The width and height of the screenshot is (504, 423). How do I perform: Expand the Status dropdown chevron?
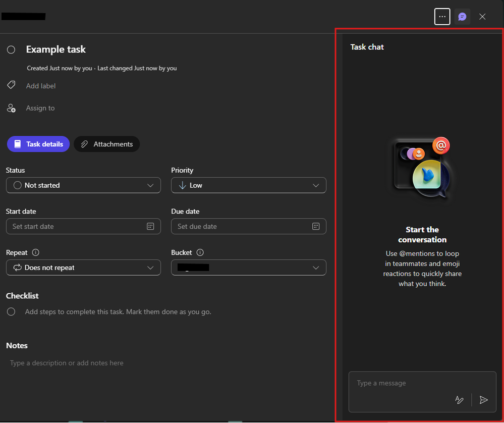tap(150, 186)
